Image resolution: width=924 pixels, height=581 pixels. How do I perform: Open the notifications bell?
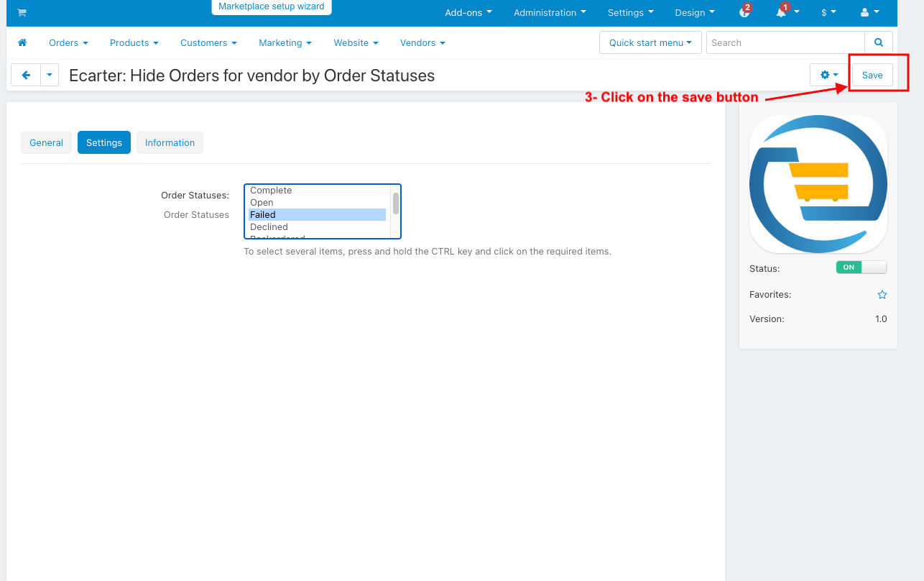pos(787,12)
